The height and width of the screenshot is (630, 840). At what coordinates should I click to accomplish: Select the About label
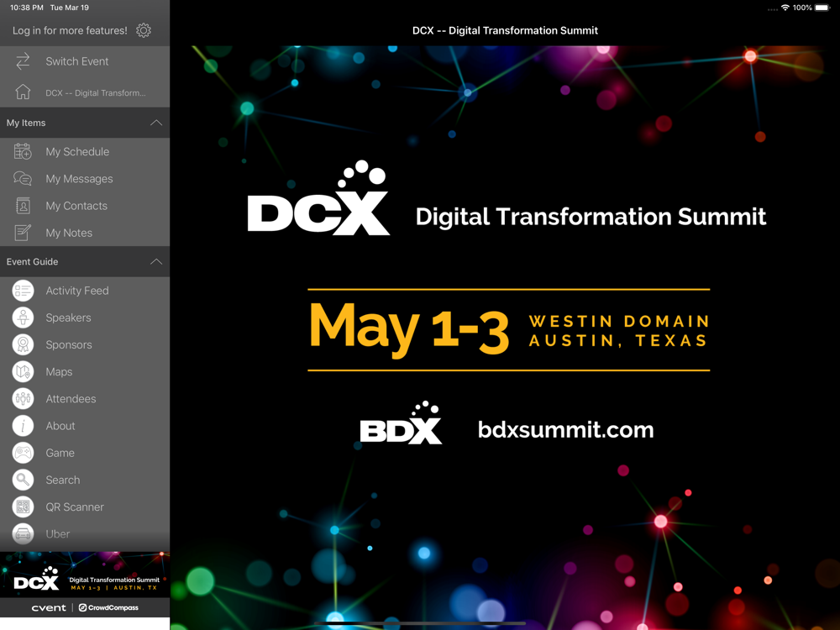[60, 426]
